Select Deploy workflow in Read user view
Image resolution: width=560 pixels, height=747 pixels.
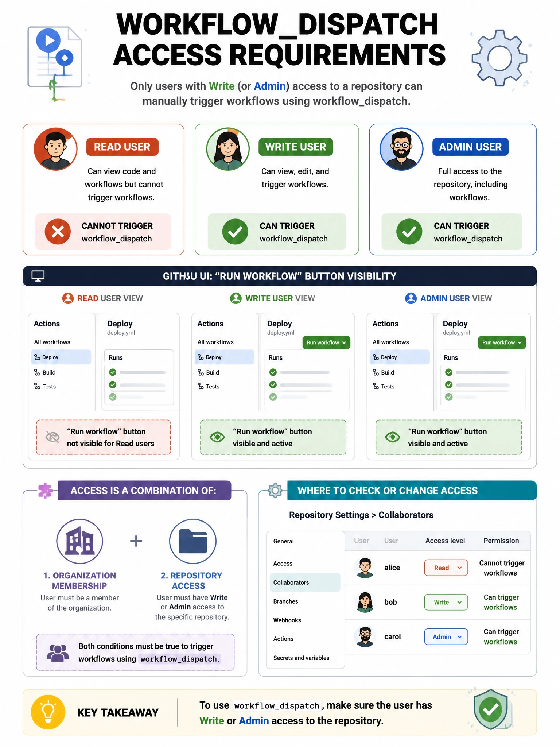coord(61,357)
